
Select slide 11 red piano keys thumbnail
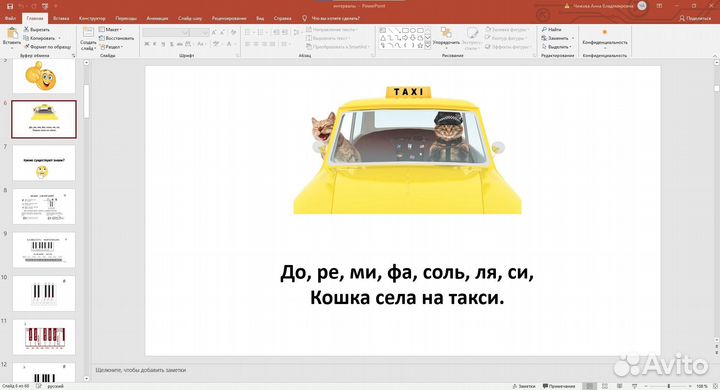(x=44, y=337)
